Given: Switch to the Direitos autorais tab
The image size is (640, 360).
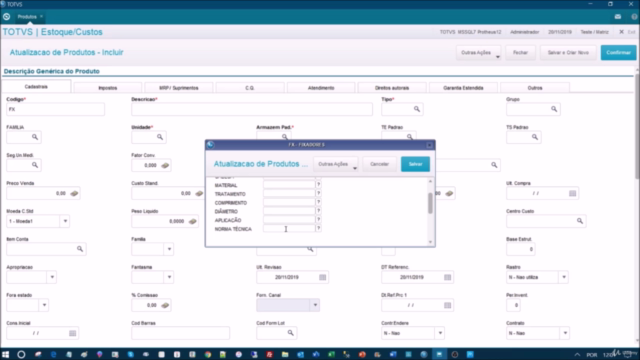Looking at the screenshot, I should click(392, 88).
